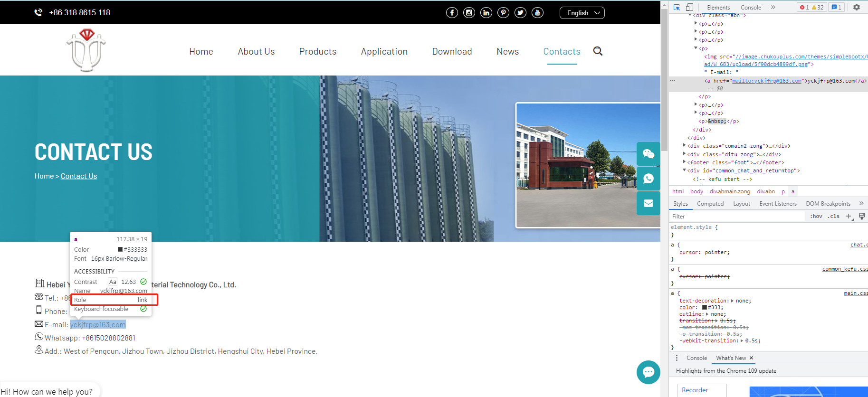Open the common_kefu.css source link
The width and height of the screenshot is (868, 397).
point(845,269)
